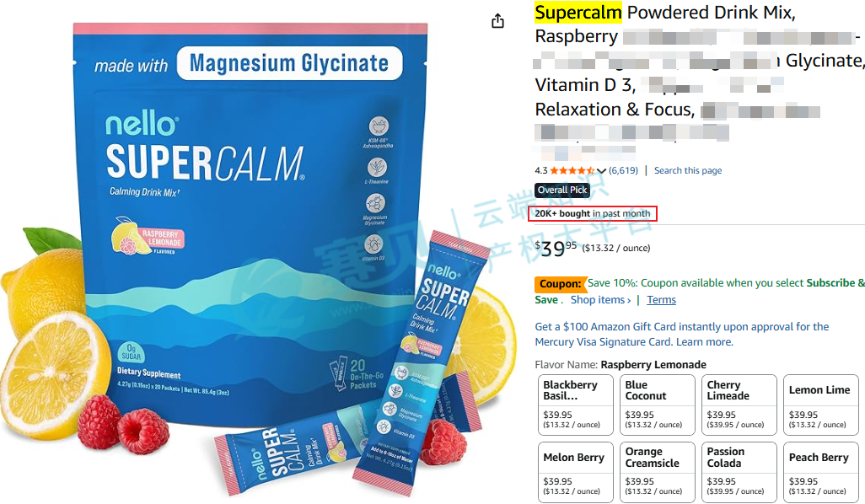865x504 pixels.
Task: Select the Cherry Limeade flavor option
Action: point(739,405)
